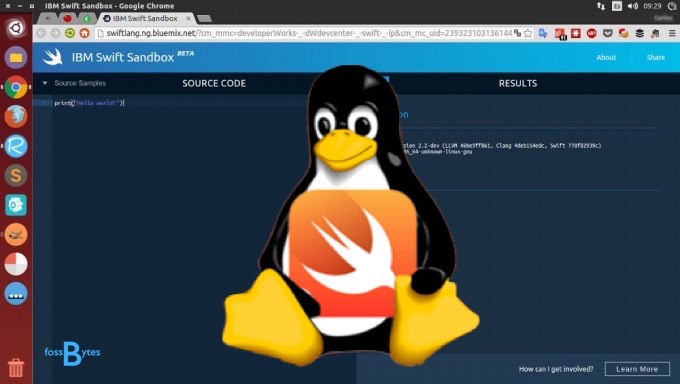Switch to the first pinned tab
This screenshot has height=384, width=680.
coord(48,18)
